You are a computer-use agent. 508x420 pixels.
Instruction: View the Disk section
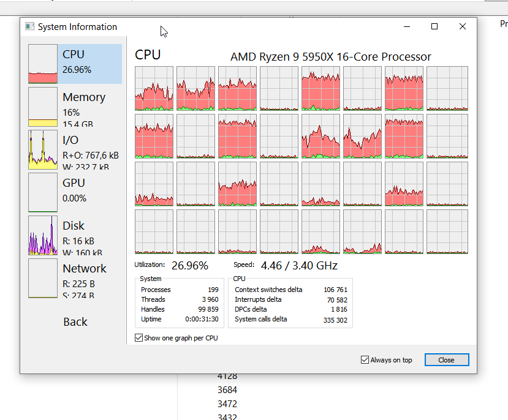pos(75,235)
